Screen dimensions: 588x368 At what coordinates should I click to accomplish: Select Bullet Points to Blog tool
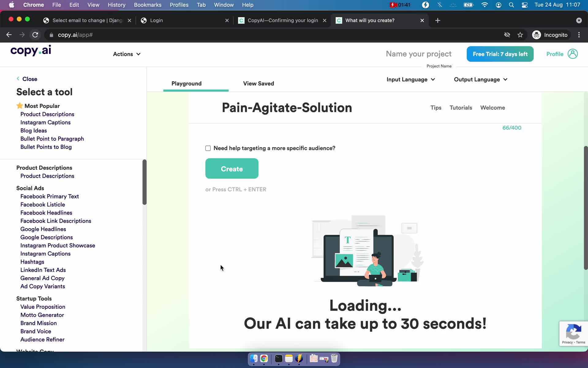pos(46,147)
